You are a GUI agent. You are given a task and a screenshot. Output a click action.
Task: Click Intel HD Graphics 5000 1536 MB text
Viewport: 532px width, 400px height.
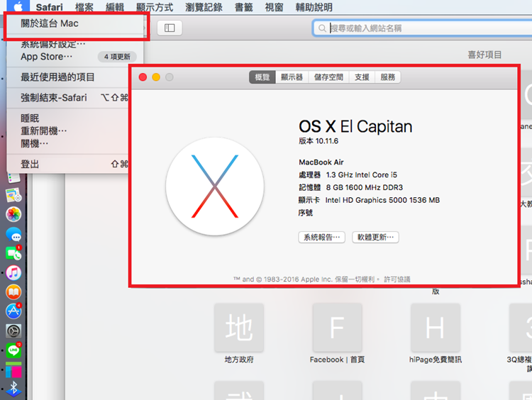(x=382, y=200)
